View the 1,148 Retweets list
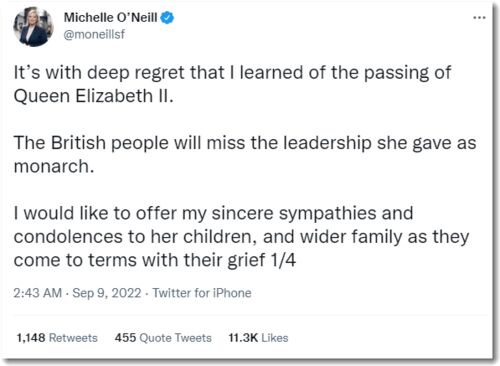The width and height of the screenshot is (500, 366). tap(57, 338)
